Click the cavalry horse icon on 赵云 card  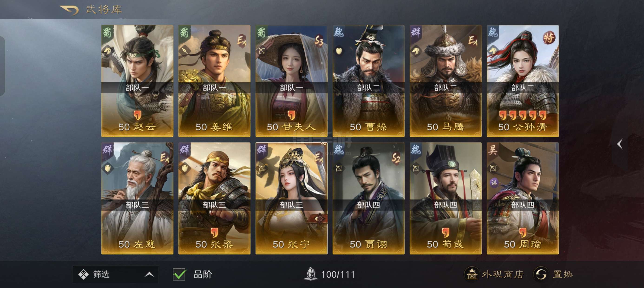(107, 51)
